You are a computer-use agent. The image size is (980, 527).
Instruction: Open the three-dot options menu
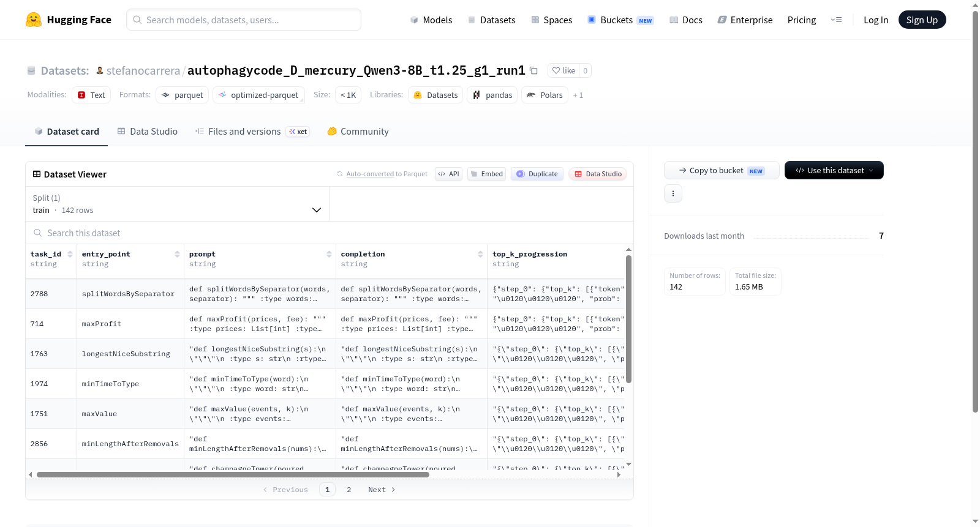[x=673, y=193]
